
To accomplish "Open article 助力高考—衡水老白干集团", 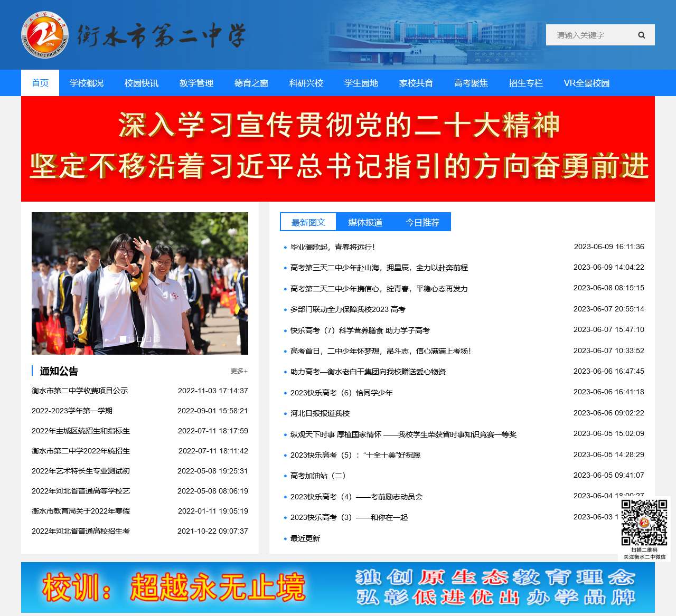I will pos(368,372).
